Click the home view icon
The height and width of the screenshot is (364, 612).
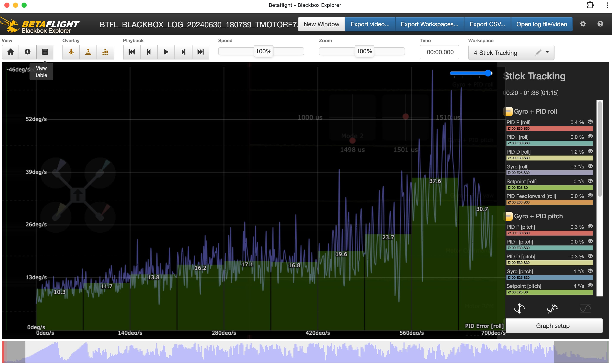click(x=11, y=52)
